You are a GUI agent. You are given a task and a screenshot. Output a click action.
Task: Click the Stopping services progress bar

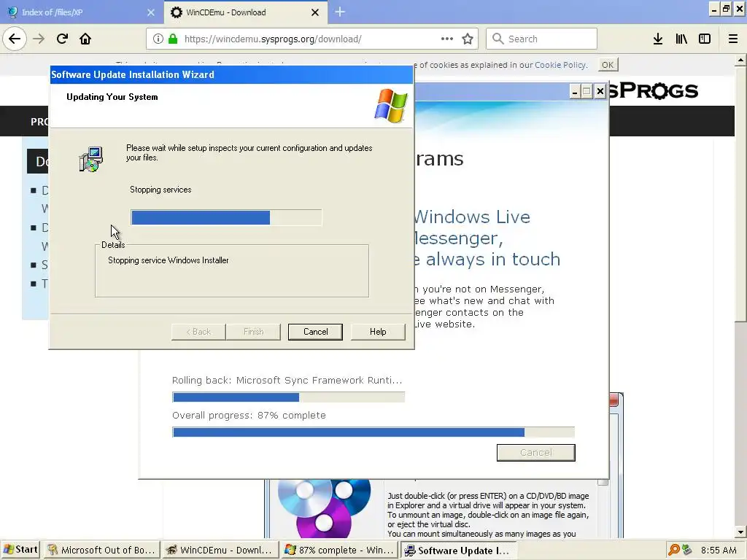pos(226,217)
